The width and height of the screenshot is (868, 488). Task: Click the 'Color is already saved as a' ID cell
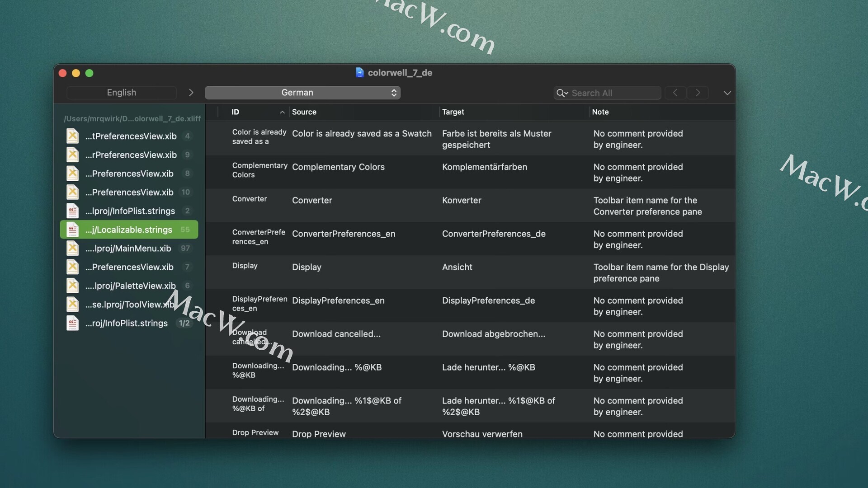coord(259,137)
